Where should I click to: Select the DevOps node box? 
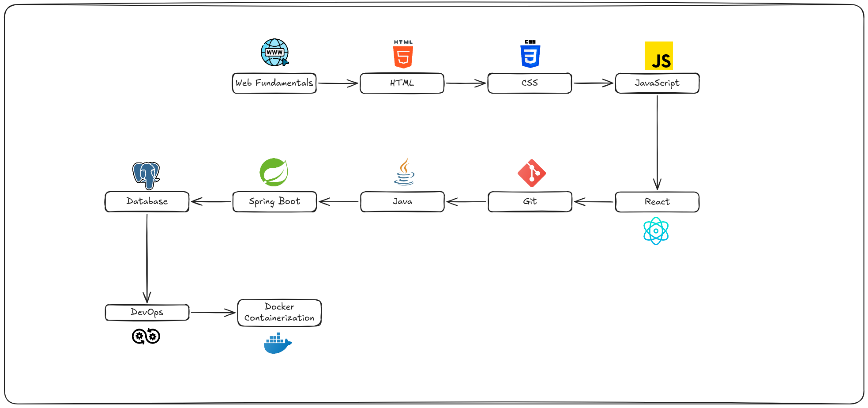(147, 312)
